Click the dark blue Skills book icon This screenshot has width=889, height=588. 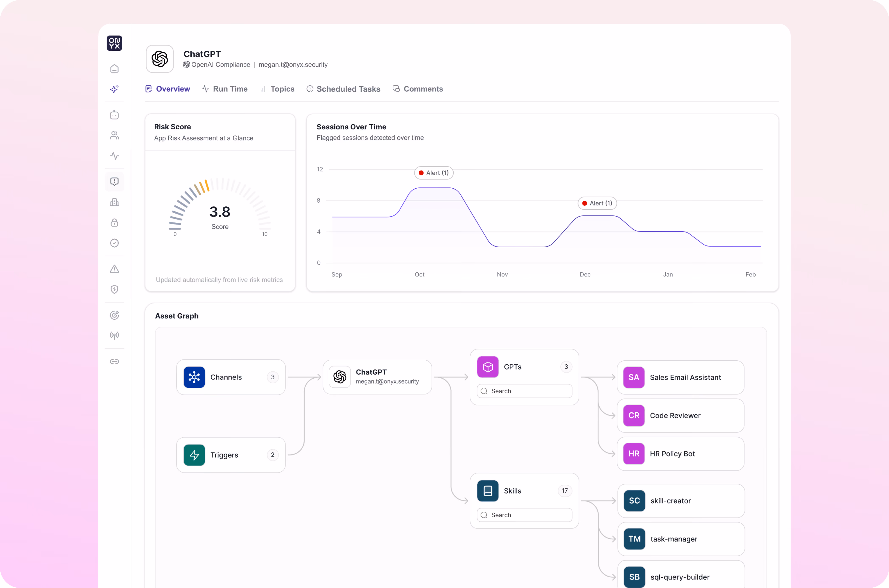[488, 491]
